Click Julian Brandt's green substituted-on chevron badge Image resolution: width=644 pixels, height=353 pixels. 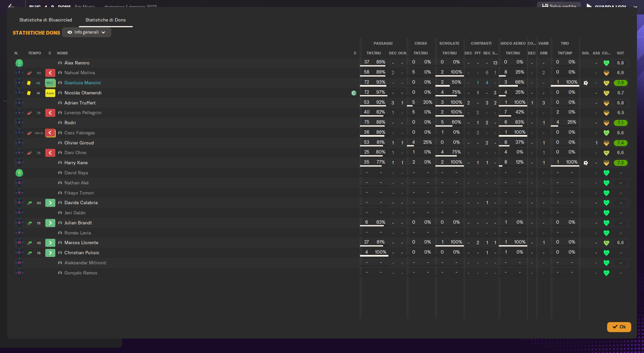[x=50, y=223]
